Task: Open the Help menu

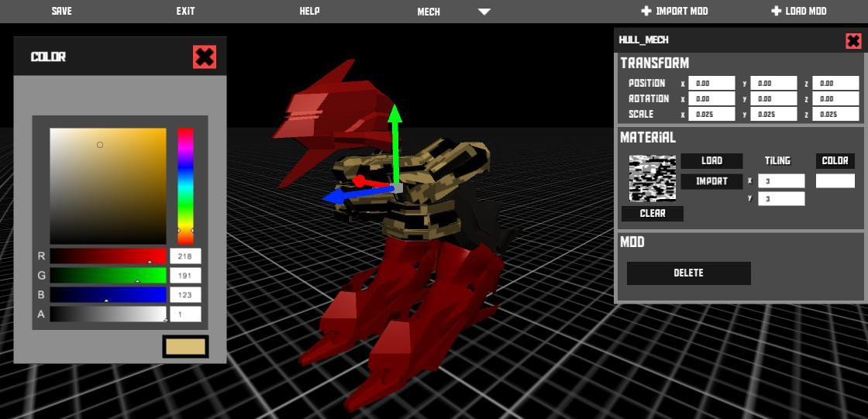Action: (309, 11)
